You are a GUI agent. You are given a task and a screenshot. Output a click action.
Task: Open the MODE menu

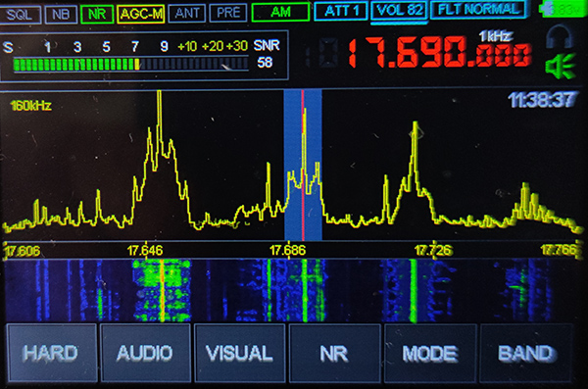tap(430, 353)
